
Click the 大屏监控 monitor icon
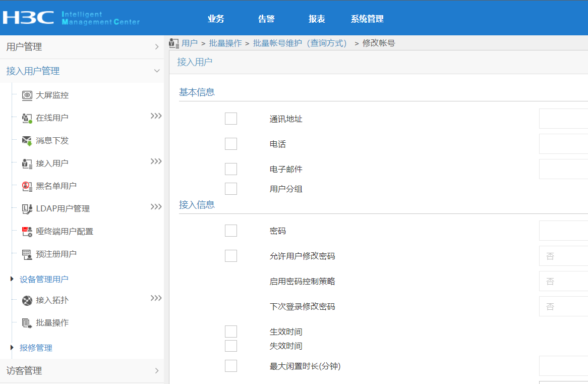(27, 95)
